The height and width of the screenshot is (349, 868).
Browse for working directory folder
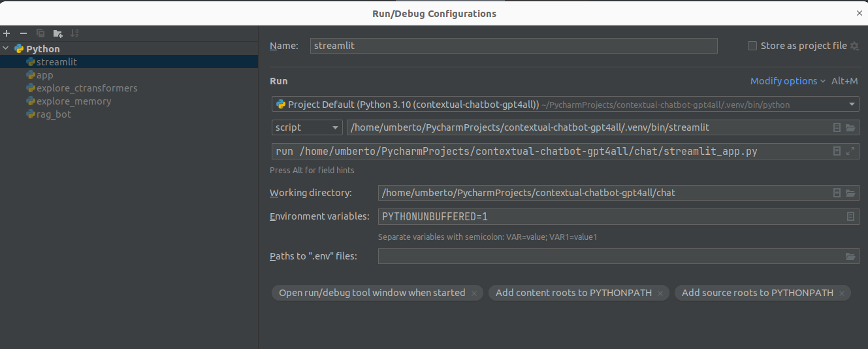(x=850, y=193)
